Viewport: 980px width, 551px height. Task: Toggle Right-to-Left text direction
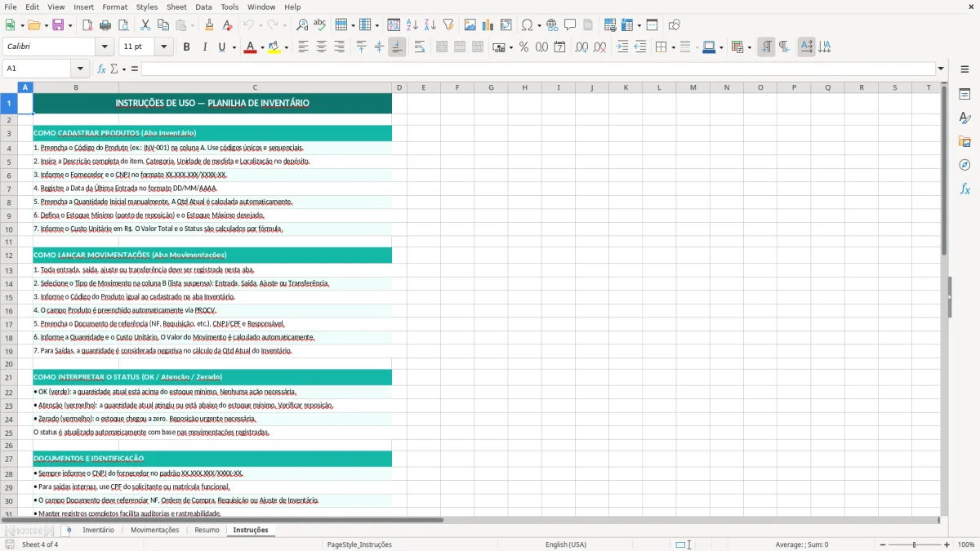pos(784,47)
